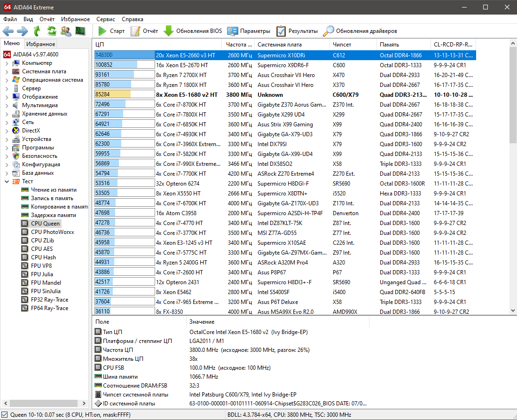Click the 100852 score bar
This screenshot has width=517, height=420.
tap(125, 65)
